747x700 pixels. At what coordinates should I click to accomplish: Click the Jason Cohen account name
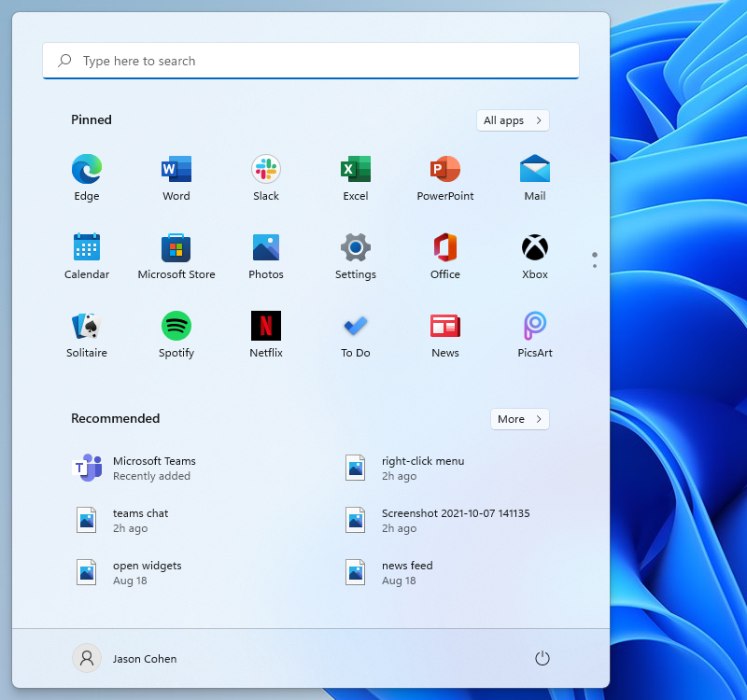point(145,658)
